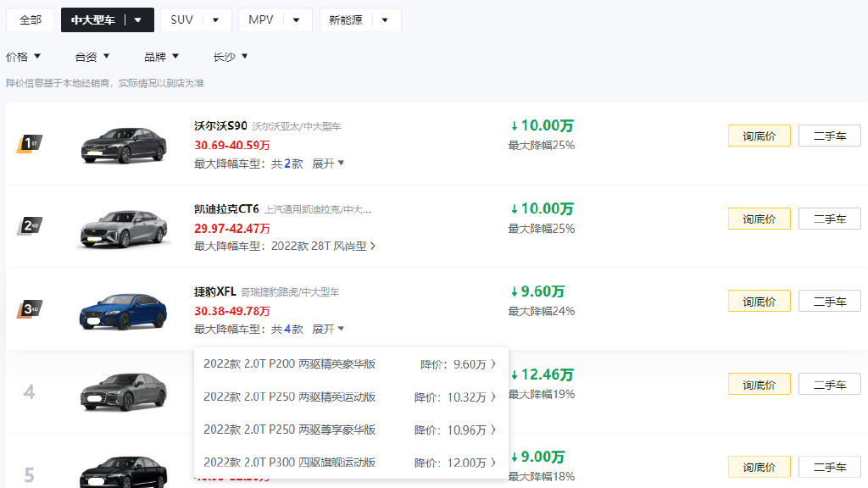Click the 捷豹XFL price range 30.38-49.78万
The height and width of the screenshot is (488, 868).
[x=232, y=311]
